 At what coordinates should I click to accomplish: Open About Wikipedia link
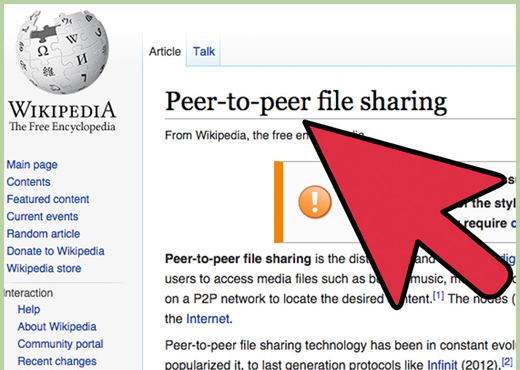(x=57, y=327)
